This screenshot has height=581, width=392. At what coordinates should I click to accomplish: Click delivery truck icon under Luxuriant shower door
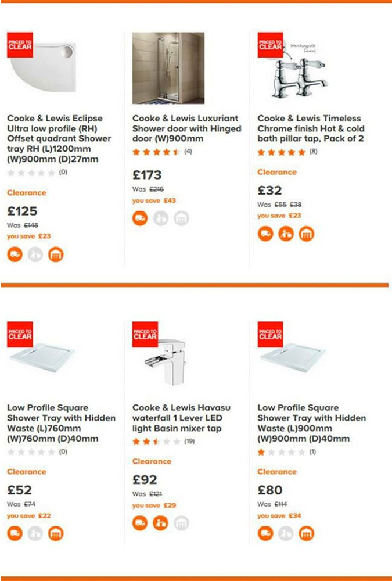(140, 218)
